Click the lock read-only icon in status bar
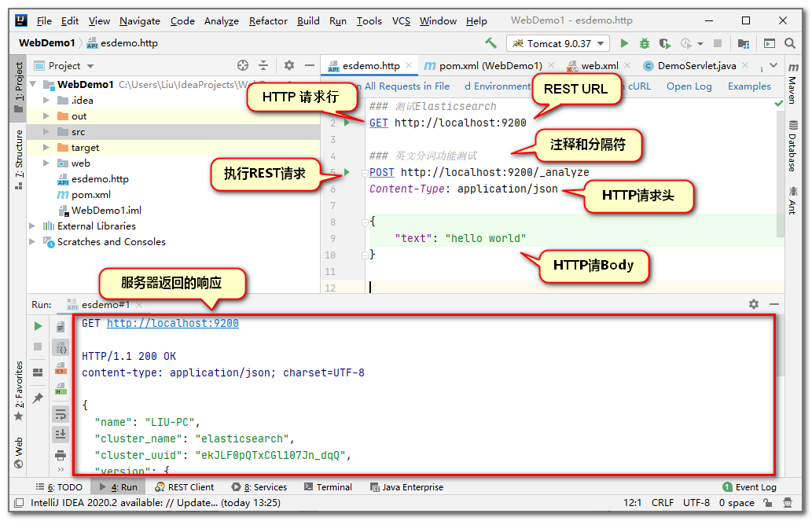Screen dimensions: 812x521 (x=768, y=502)
